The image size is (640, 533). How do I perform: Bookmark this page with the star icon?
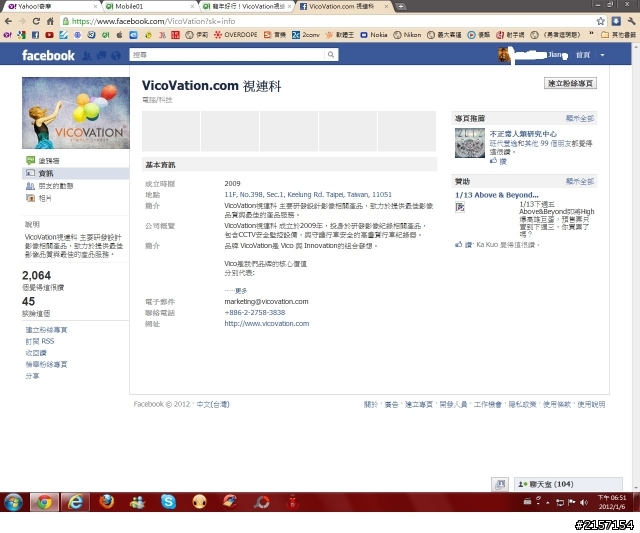click(601, 21)
